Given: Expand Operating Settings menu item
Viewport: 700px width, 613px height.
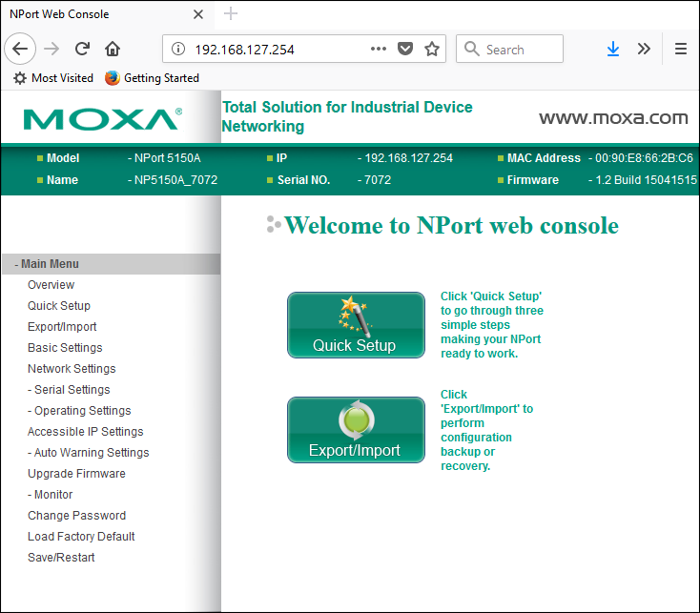Looking at the screenshot, I should click(x=79, y=411).
